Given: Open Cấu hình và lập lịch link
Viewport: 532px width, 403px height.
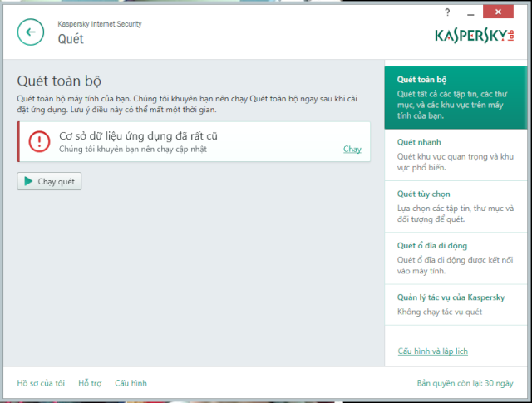Looking at the screenshot, I should [x=432, y=351].
